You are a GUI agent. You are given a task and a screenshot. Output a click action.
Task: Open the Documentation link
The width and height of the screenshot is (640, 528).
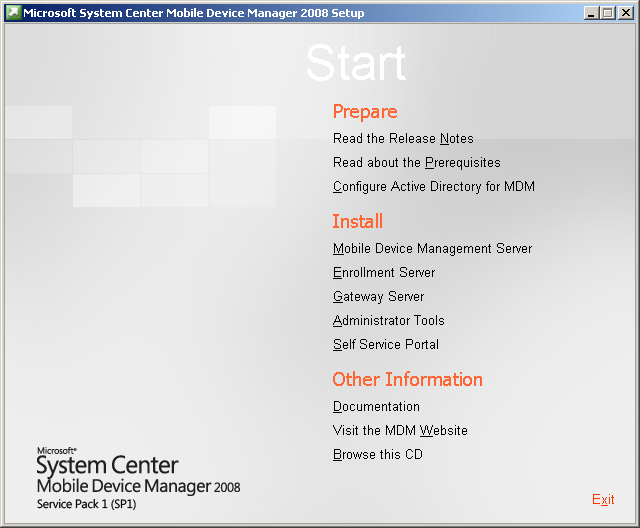pyautogui.click(x=376, y=407)
